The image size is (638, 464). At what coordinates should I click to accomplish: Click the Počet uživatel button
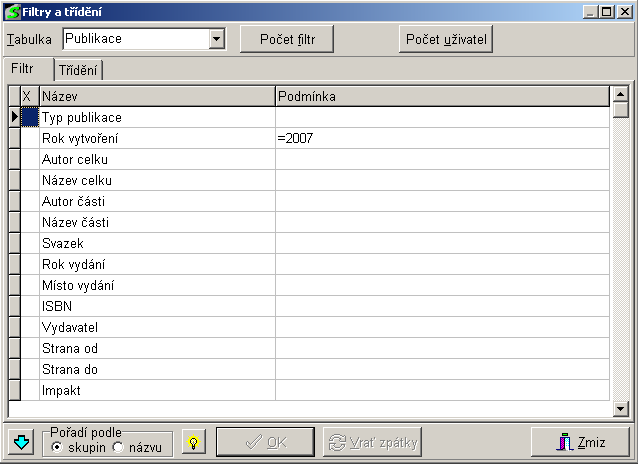click(446, 39)
